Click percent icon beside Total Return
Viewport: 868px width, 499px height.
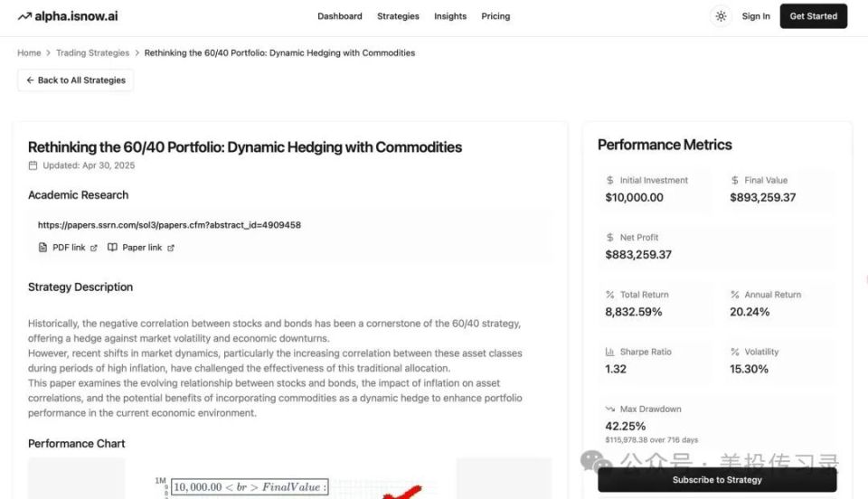(x=610, y=295)
